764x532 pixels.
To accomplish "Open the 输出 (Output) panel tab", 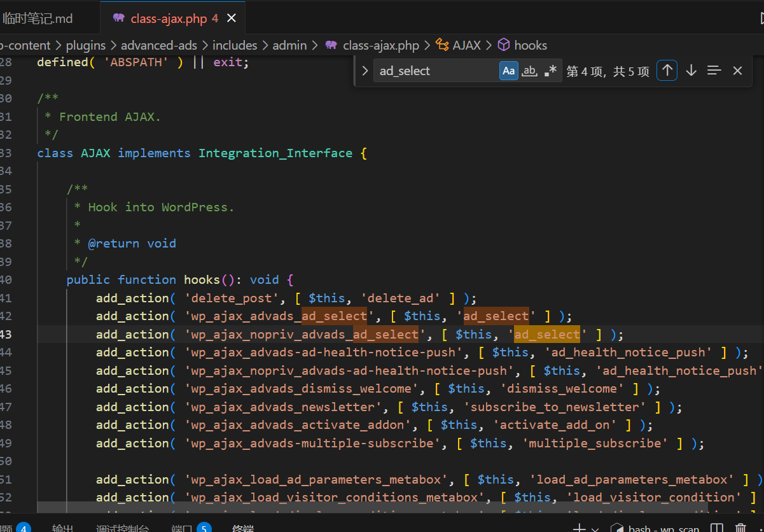I will point(62,528).
